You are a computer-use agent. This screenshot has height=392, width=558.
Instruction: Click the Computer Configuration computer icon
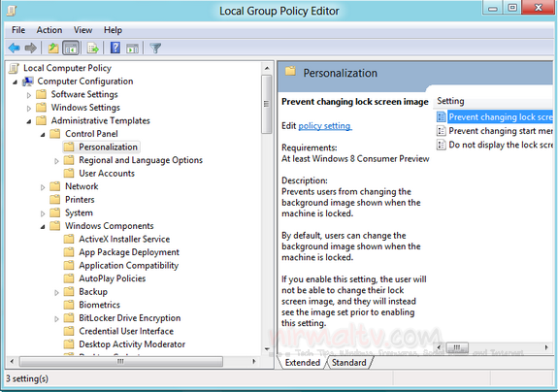(28, 82)
